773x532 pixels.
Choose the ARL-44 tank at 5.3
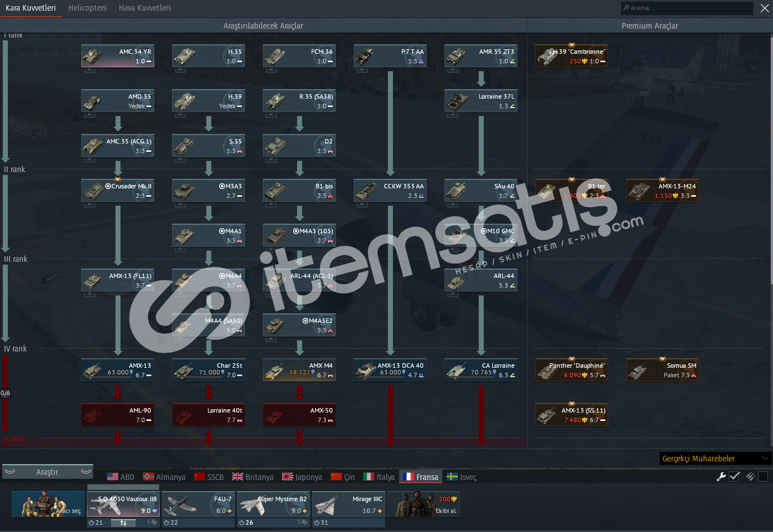point(481,280)
